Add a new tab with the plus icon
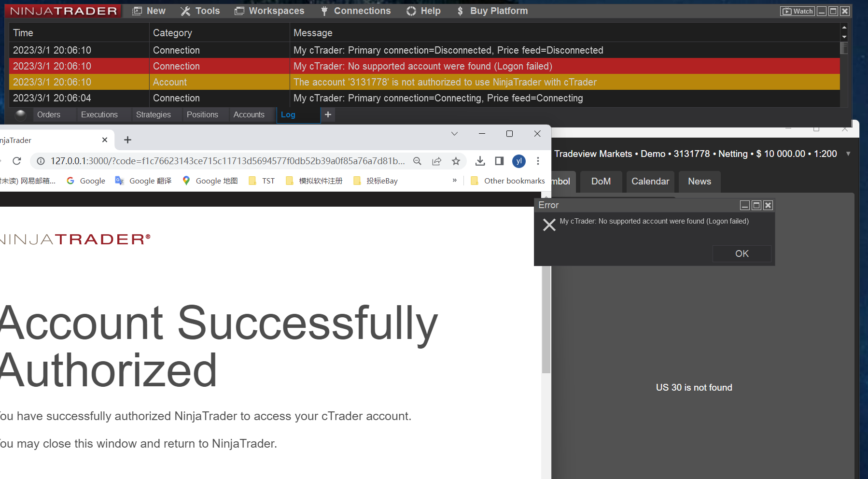868x479 pixels. coord(328,114)
